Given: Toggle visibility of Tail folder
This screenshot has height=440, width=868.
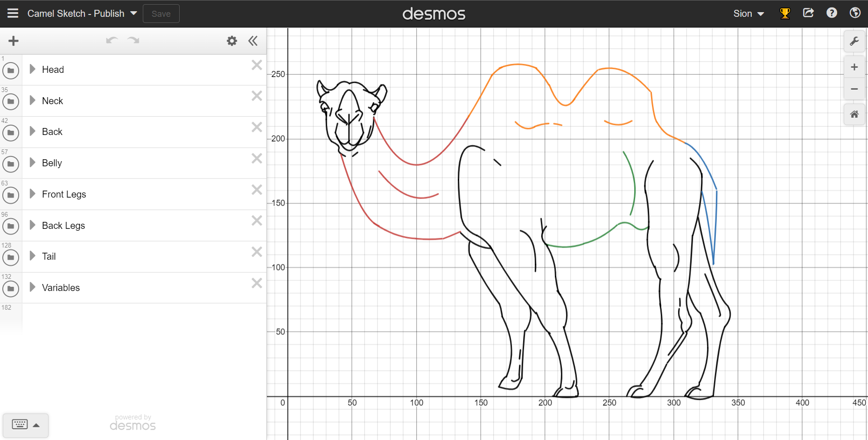Looking at the screenshot, I should [11, 257].
